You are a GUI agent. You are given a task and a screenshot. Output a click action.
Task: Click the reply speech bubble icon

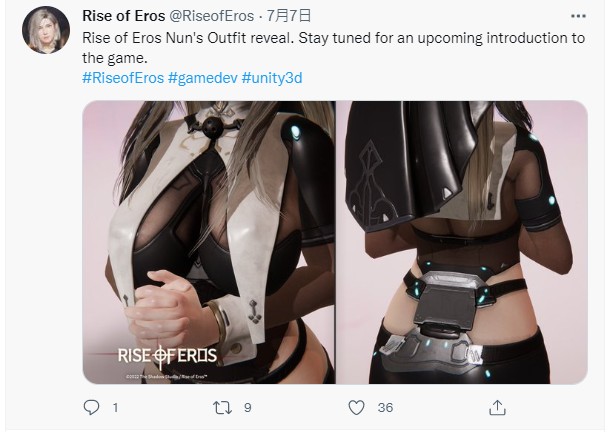[x=91, y=407]
